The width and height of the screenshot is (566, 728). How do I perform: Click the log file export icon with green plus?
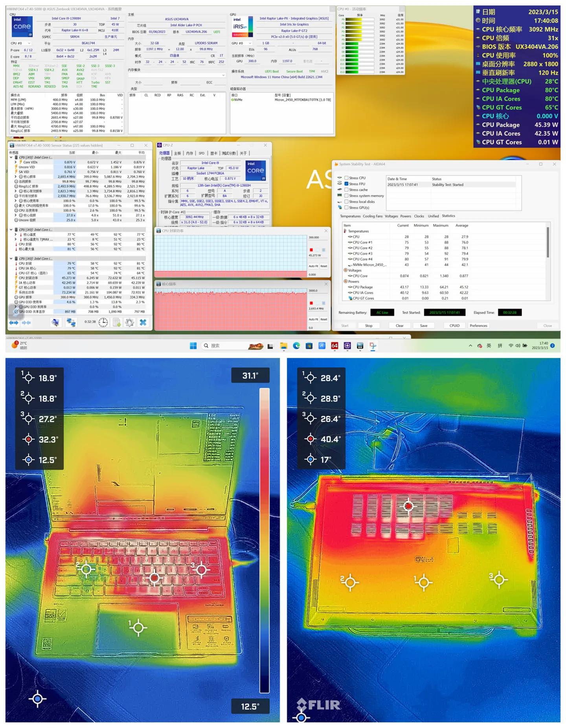[x=117, y=323]
